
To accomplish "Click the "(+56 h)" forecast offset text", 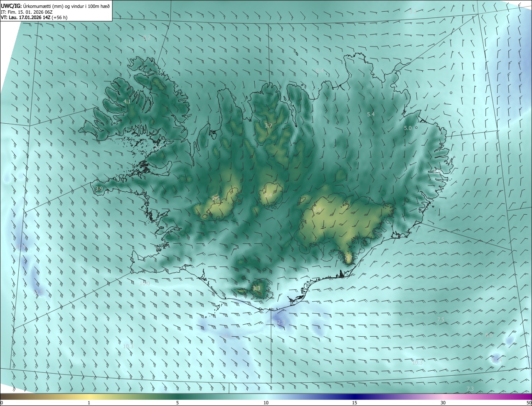I will click(60, 18).
